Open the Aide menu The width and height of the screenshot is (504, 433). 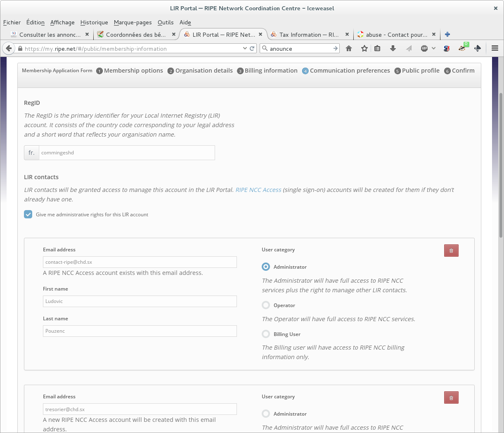185,22
